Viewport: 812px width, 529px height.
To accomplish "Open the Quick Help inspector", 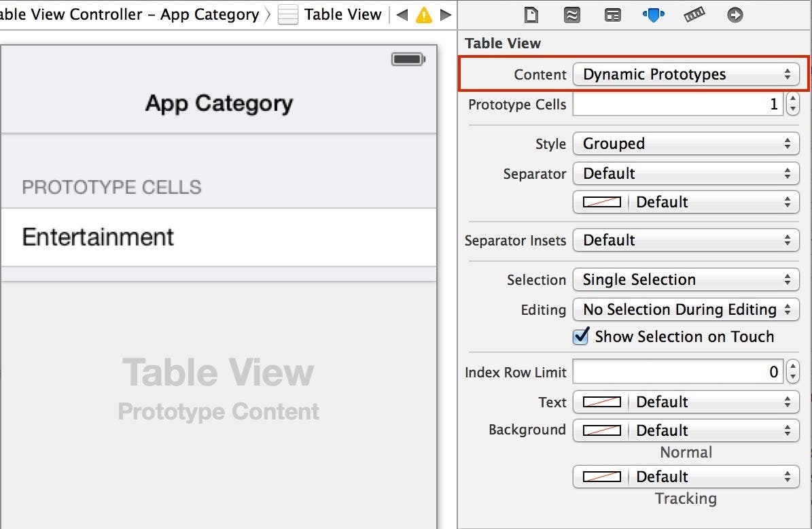I will pyautogui.click(x=571, y=15).
